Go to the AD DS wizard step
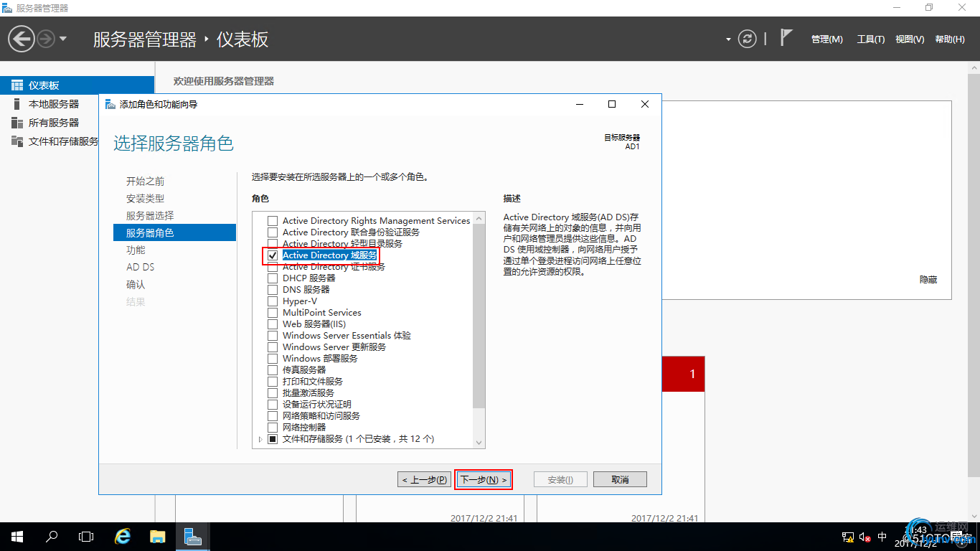 click(x=140, y=268)
